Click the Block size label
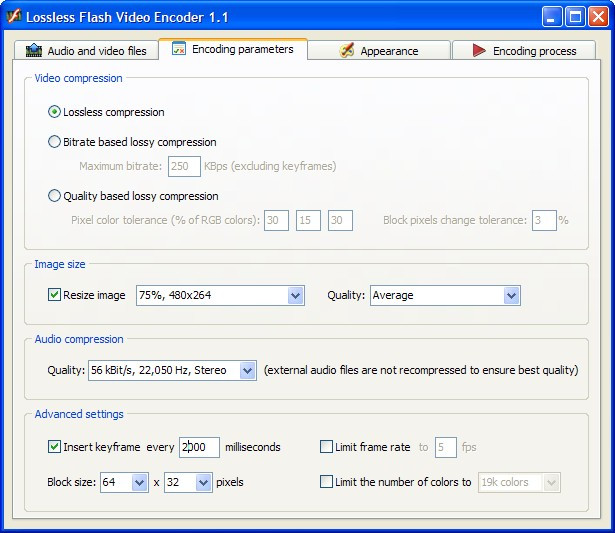The image size is (615, 533). (x=71, y=482)
